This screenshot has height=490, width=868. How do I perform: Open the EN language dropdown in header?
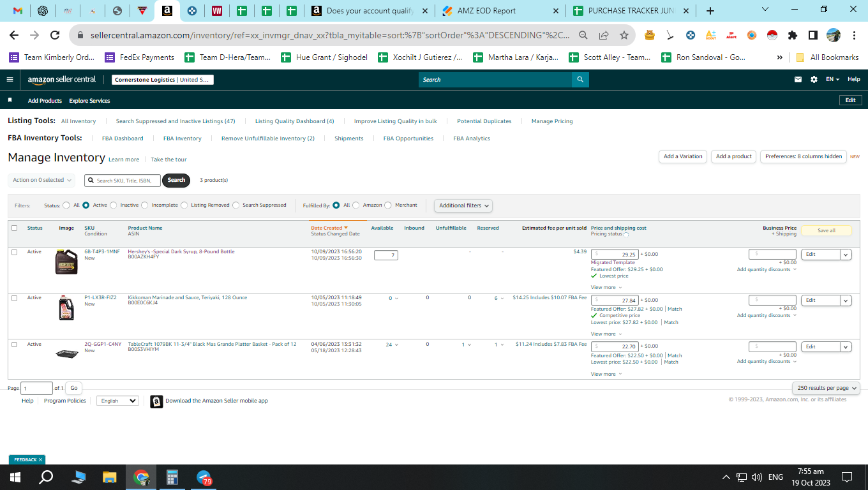[x=834, y=80]
